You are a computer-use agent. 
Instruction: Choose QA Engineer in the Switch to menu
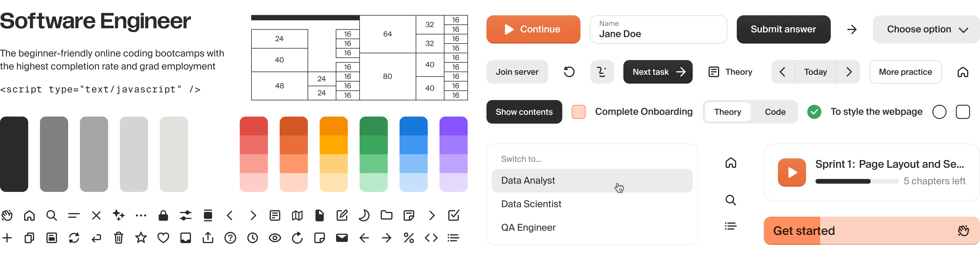pos(528,227)
